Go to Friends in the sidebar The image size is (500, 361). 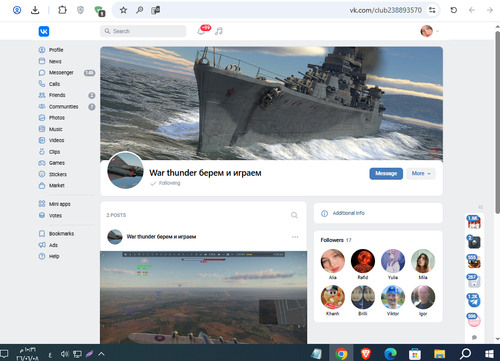(x=57, y=95)
